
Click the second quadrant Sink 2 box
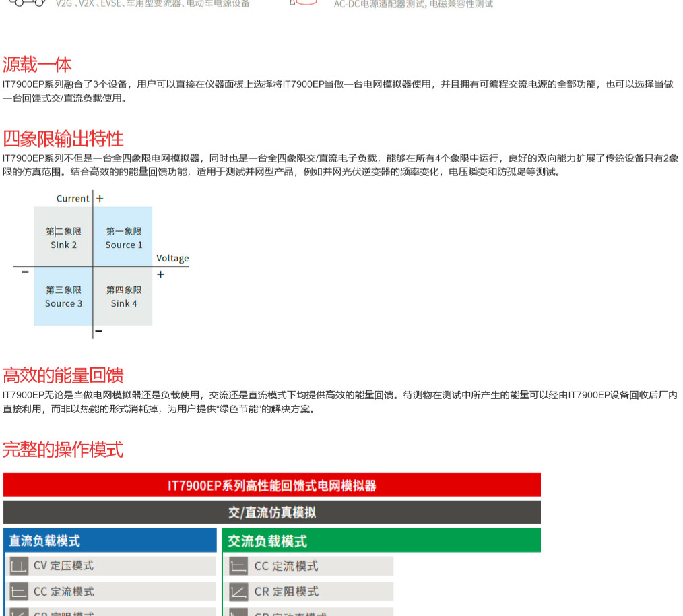tap(63, 237)
